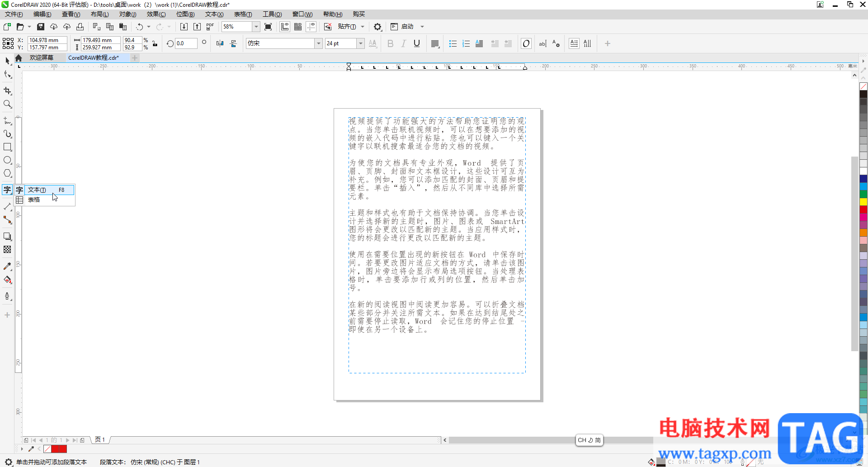The height and width of the screenshot is (467, 868).
Task: Toggle Show rulers button
Action: (x=285, y=27)
